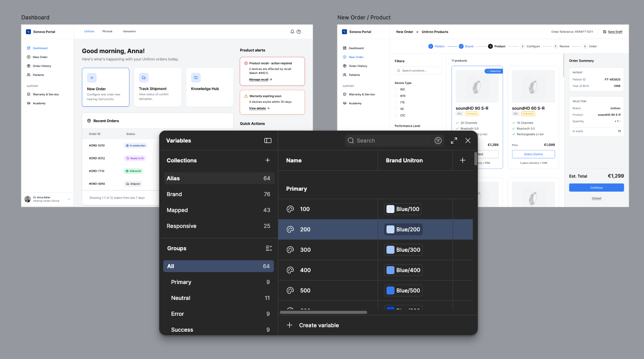This screenshot has width=644, height=359.
Task: Select the Success group
Action: click(218, 330)
